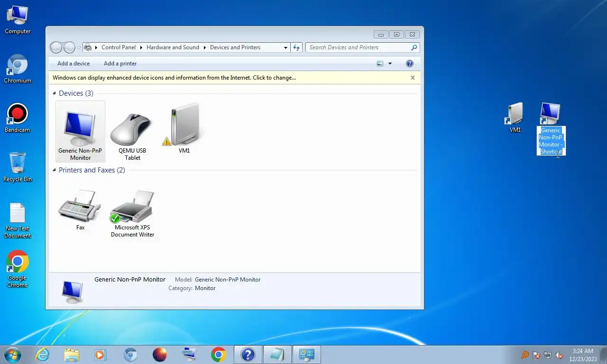607x364 pixels.
Task: Click 'Model: Generic Non-PnP Monitor' in details
Action: (x=218, y=280)
